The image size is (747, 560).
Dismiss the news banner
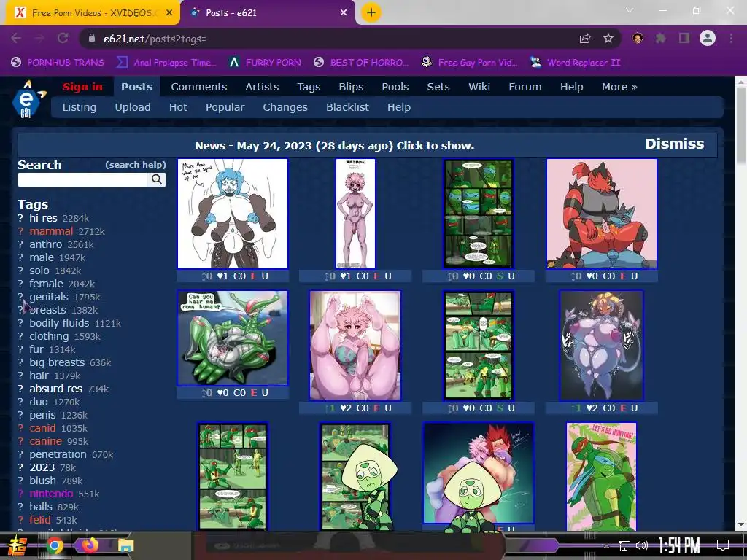pos(674,144)
